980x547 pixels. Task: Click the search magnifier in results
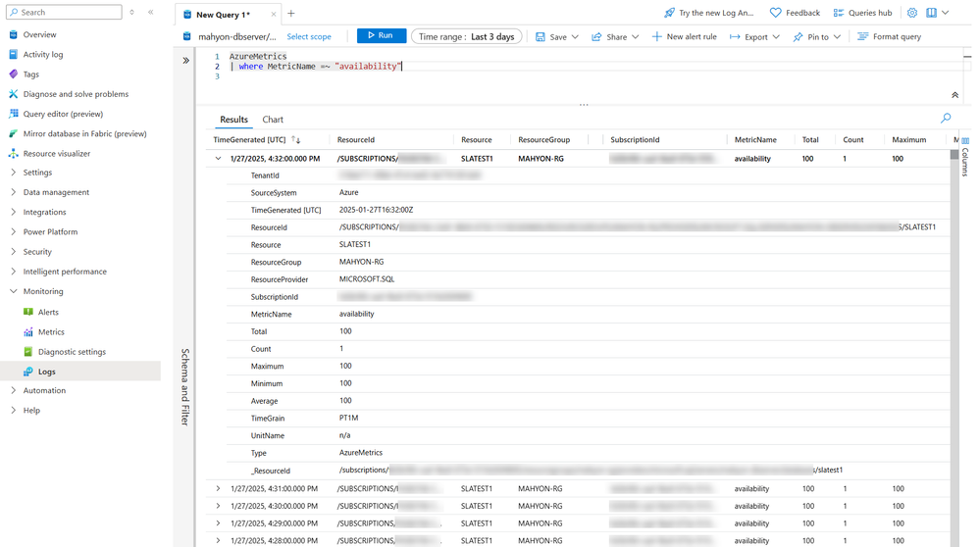tap(946, 118)
